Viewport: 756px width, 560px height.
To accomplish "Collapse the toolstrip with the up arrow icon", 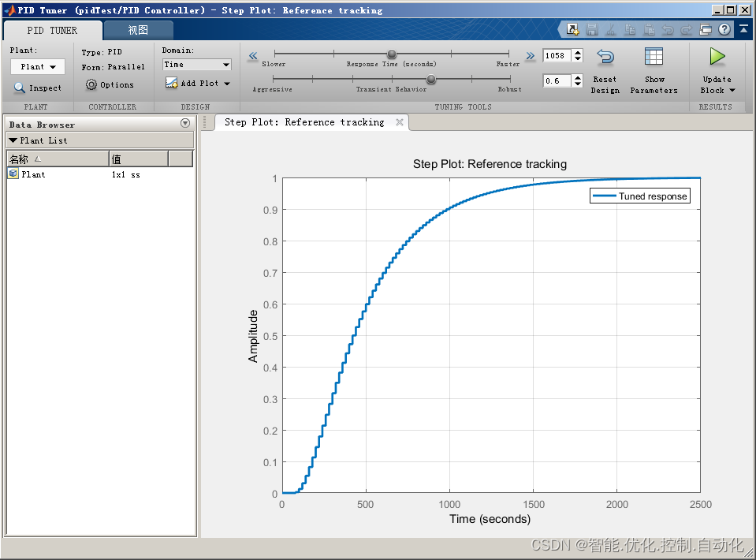I will (744, 29).
